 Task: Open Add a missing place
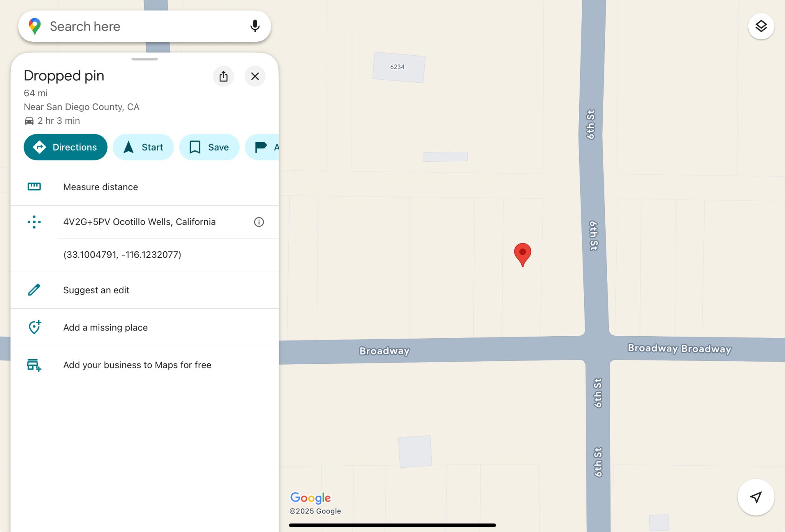145,327
